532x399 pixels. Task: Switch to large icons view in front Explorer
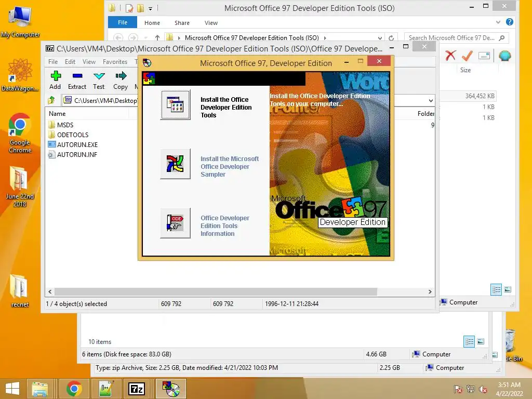(x=508, y=289)
